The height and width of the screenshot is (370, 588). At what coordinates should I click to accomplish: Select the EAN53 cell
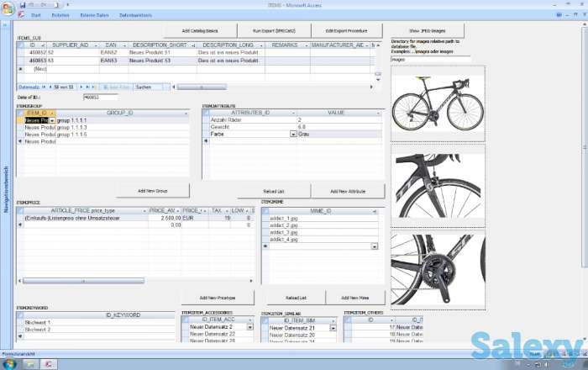(x=113, y=61)
